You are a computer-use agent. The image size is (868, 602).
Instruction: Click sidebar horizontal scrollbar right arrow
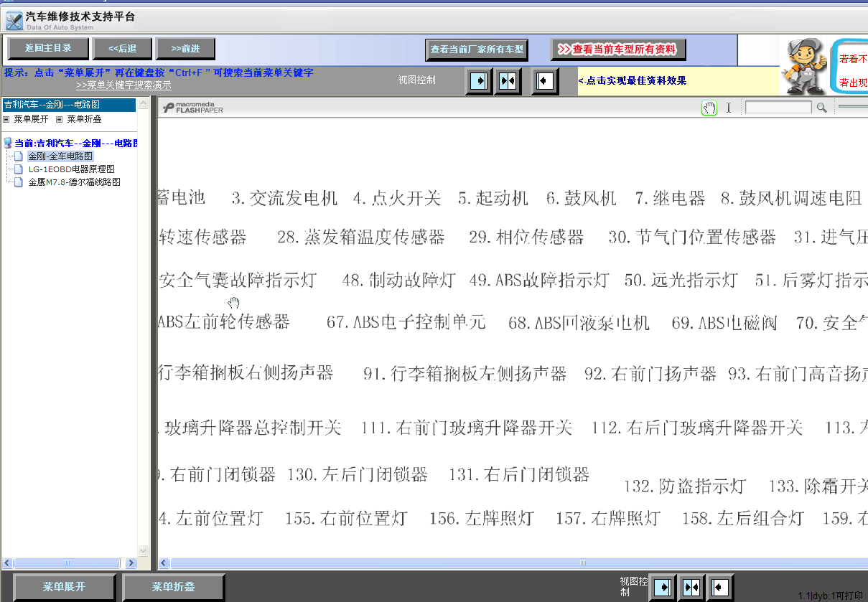(x=131, y=563)
